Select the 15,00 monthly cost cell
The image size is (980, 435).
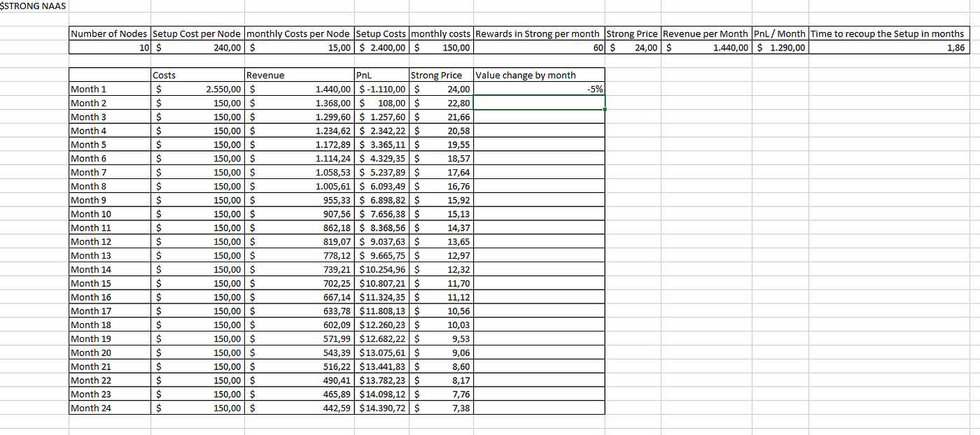tap(299, 48)
